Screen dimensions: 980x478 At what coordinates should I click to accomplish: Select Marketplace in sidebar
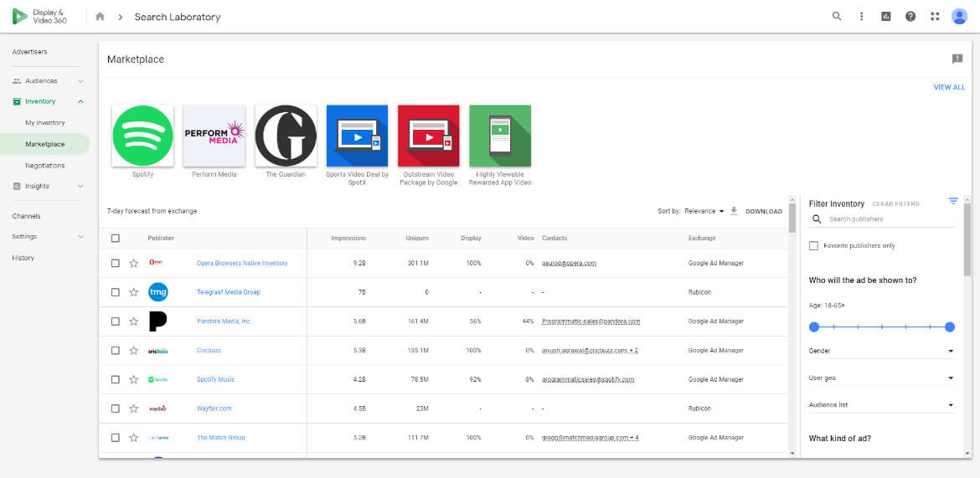pyautogui.click(x=45, y=144)
